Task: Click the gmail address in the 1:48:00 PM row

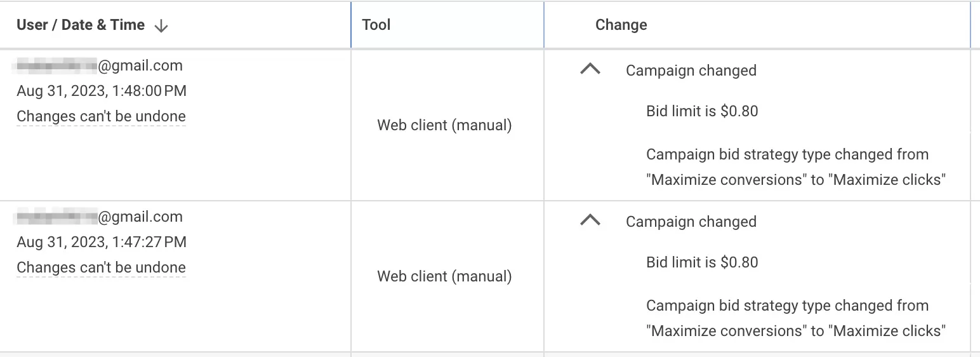Action: coord(100,65)
